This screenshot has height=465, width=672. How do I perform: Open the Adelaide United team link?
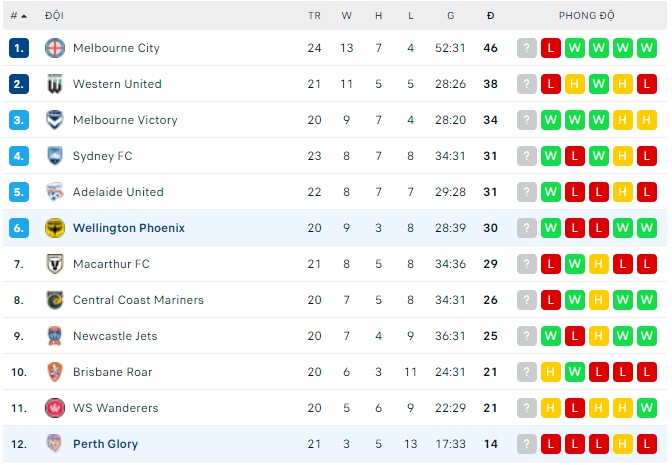tap(118, 192)
